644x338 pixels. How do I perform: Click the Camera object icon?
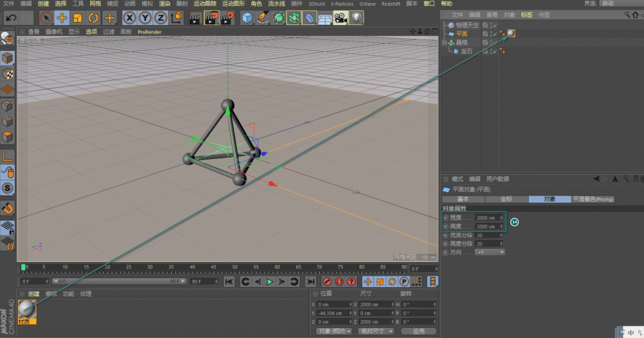(340, 17)
